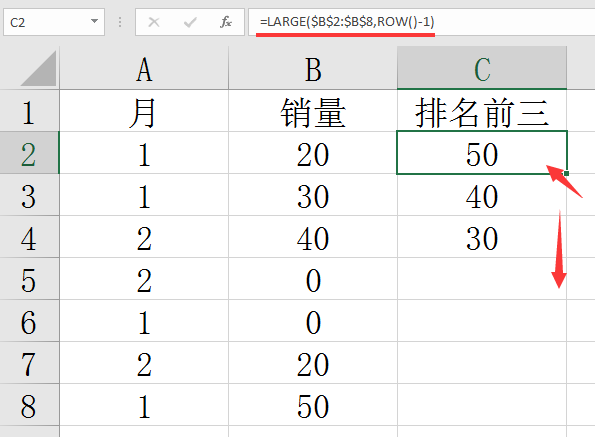The width and height of the screenshot is (595, 437).
Task: Click the Select All corner triangle
Action: (39, 69)
